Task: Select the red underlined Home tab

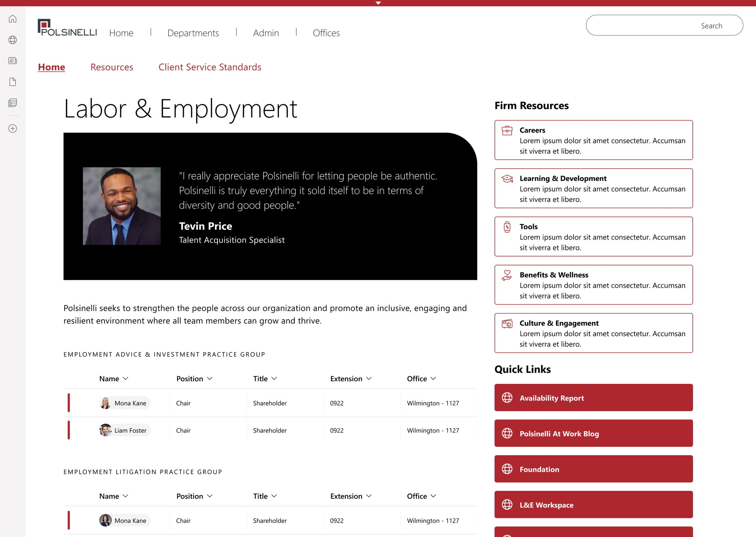Action: (x=51, y=67)
